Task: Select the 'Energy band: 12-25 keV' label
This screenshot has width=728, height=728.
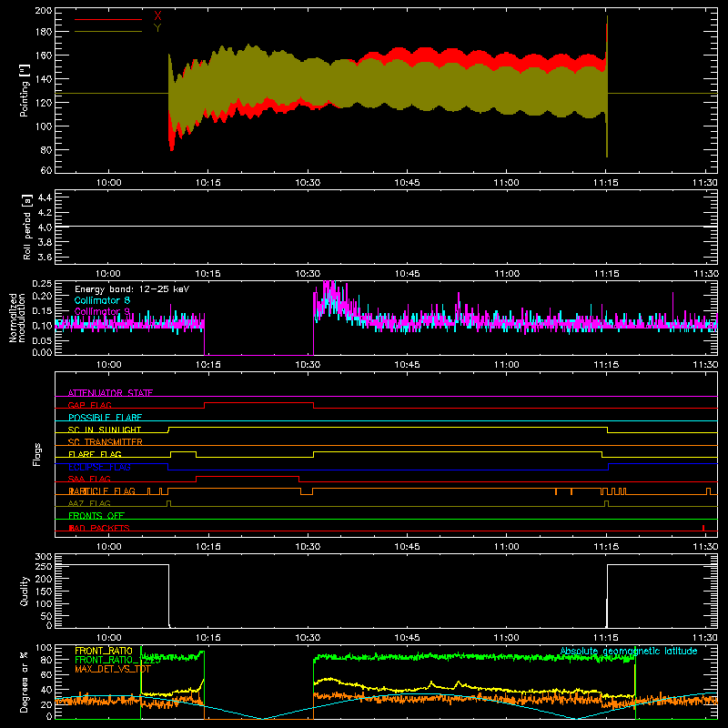Action: click(132, 289)
